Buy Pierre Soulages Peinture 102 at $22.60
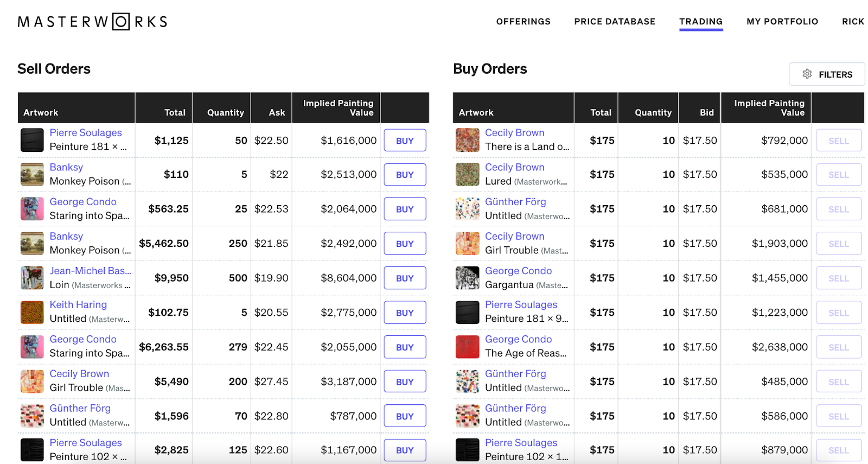 405,450
